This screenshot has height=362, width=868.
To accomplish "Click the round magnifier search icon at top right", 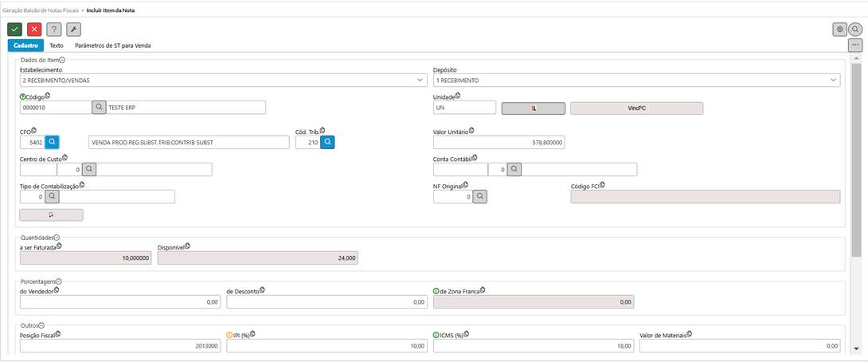I will click(855, 29).
